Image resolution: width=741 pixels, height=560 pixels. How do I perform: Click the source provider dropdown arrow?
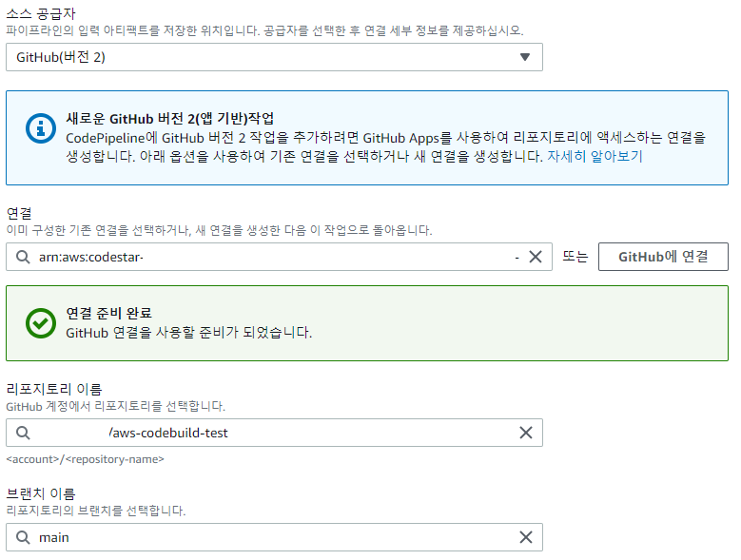pyautogui.click(x=524, y=57)
